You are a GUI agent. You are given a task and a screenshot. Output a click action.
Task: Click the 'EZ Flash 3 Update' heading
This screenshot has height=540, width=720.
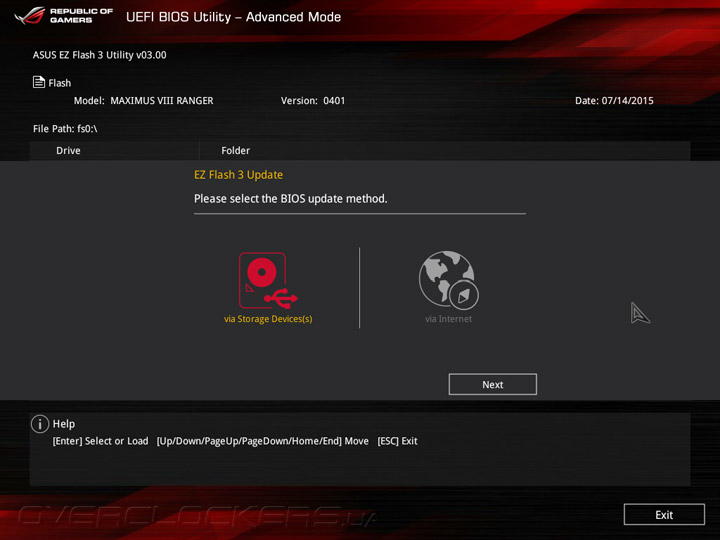click(238, 175)
